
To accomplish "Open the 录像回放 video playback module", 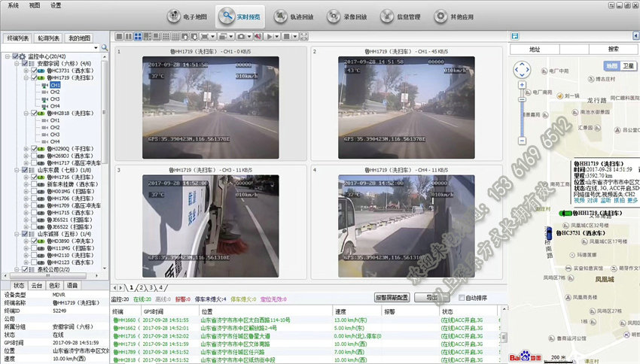I will pyautogui.click(x=347, y=17).
